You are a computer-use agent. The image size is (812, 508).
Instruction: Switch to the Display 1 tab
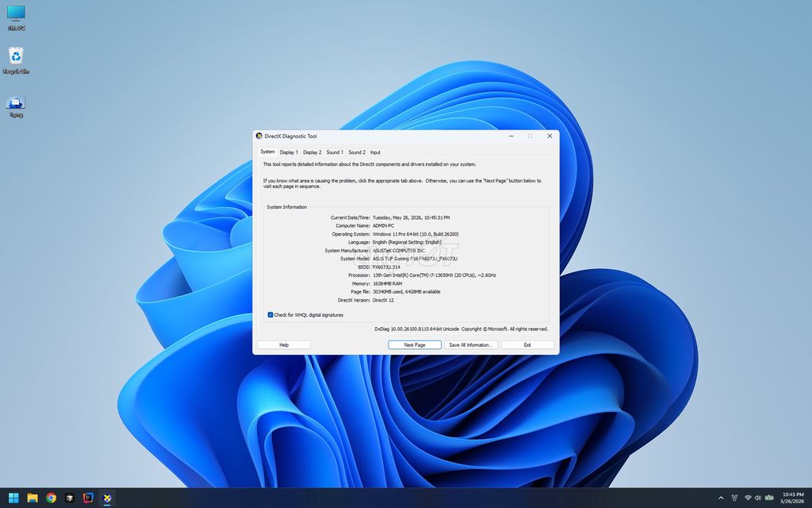point(289,152)
